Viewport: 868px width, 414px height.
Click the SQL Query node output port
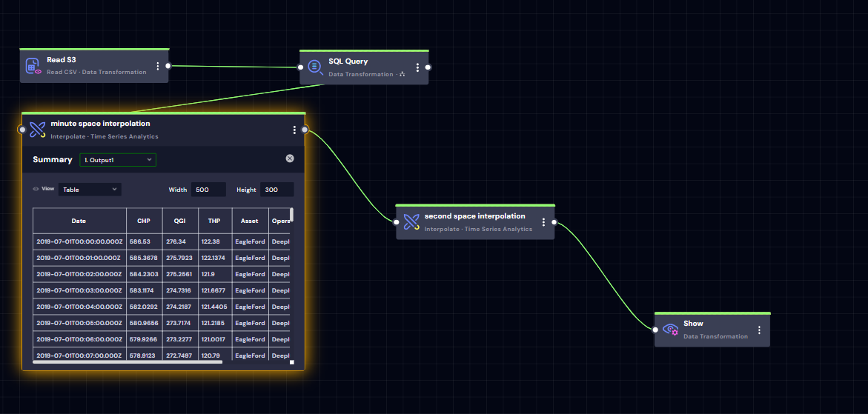[x=428, y=67]
